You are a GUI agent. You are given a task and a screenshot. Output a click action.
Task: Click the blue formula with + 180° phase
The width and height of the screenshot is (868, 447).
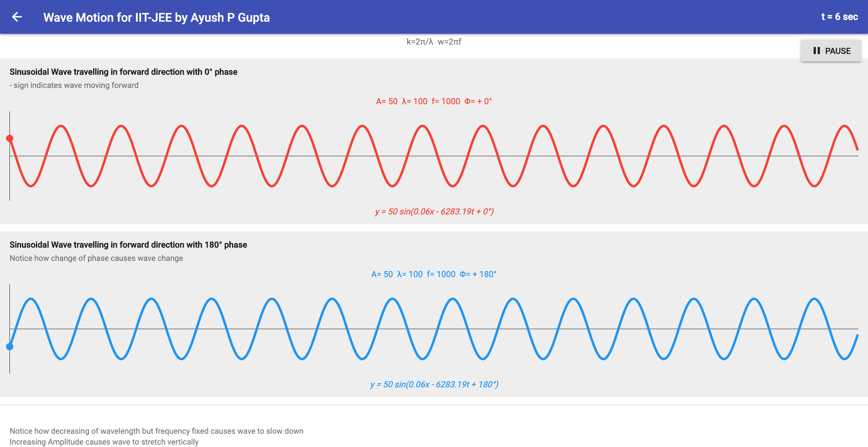(435, 384)
